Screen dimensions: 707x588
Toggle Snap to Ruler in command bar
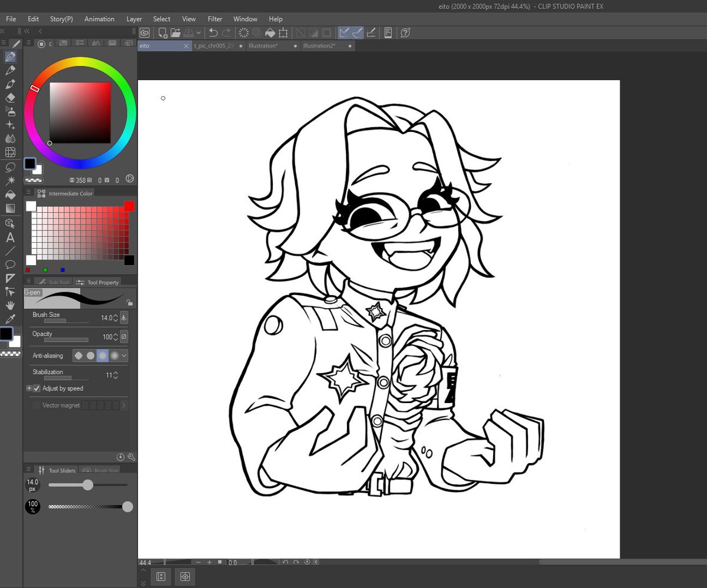click(x=344, y=33)
